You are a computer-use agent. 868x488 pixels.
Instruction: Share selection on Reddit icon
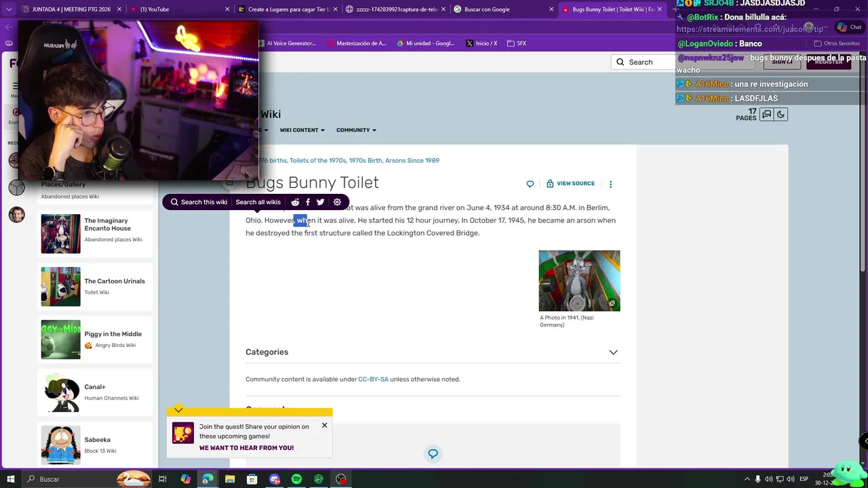295,202
